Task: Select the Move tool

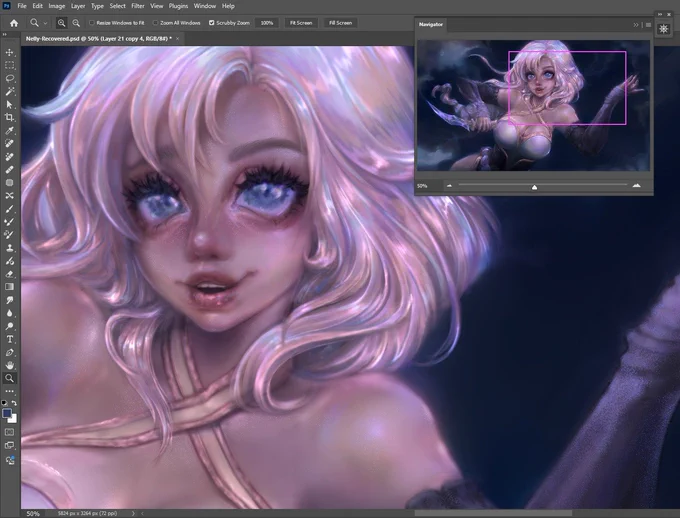Action: (x=10, y=52)
